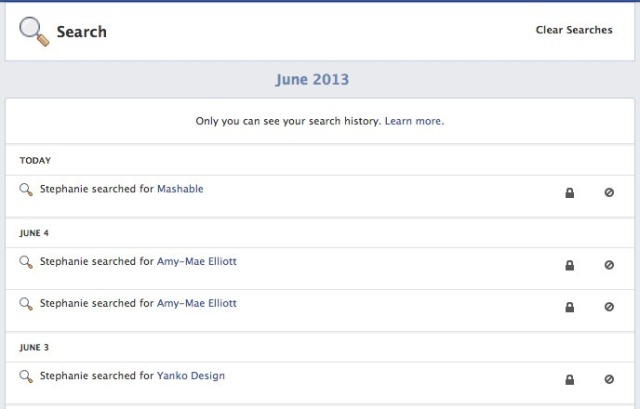Open Yanko Design link

(x=191, y=376)
